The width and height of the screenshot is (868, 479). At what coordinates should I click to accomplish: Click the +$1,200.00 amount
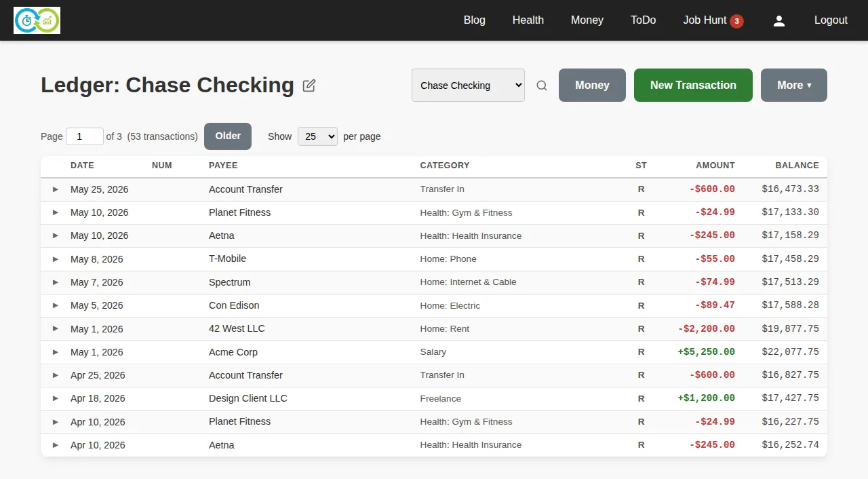tap(706, 398)
